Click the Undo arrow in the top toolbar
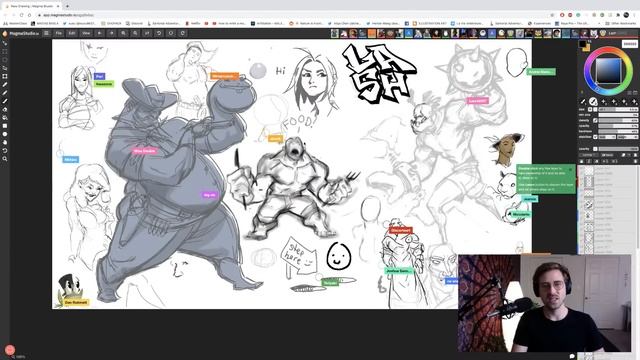This screenshot has height=360, width=640. point(100,33)
